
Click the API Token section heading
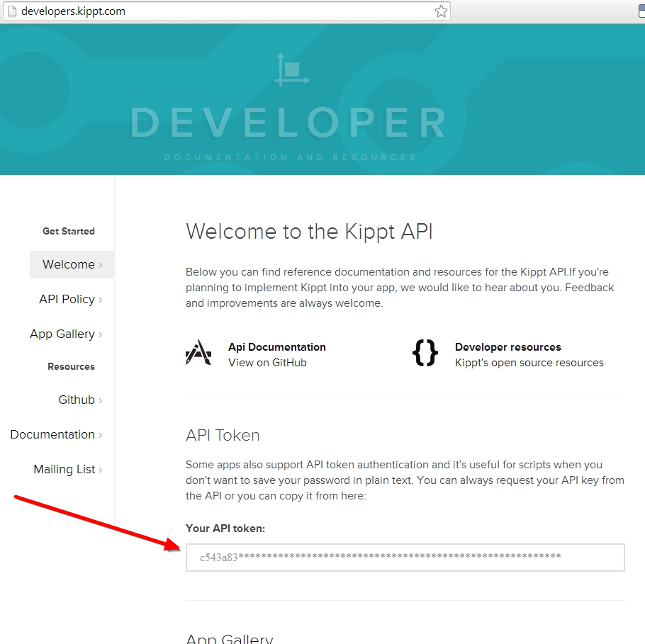tap(223, 435)
